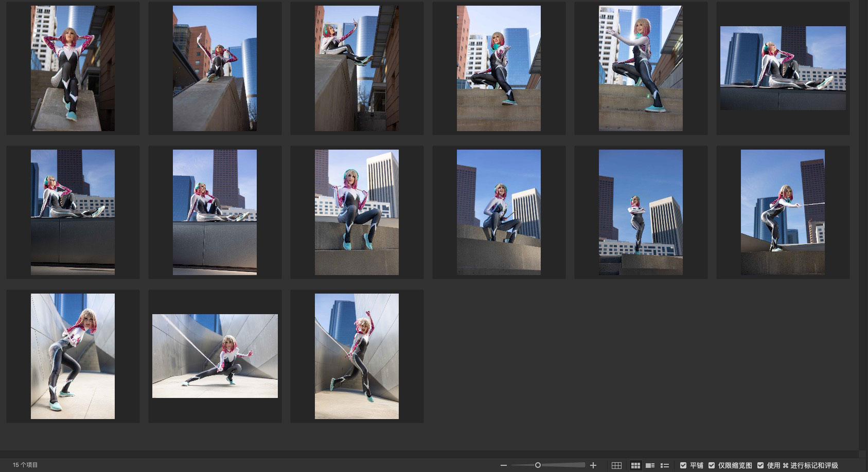Select the third photo in the top row
The image size is (868, 472).
coord(357,68)
